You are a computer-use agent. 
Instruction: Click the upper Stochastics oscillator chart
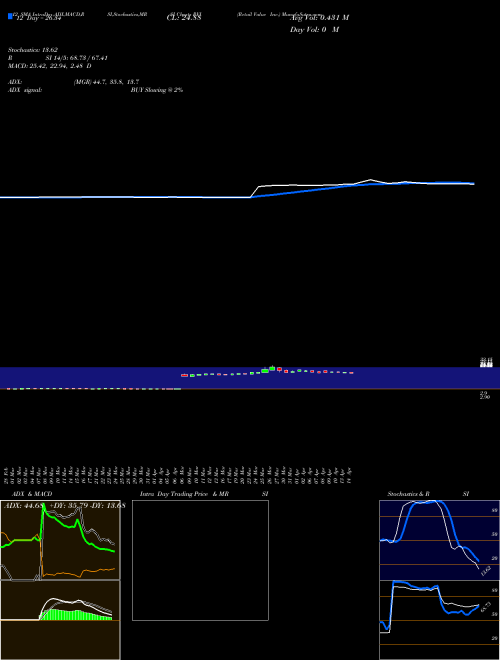point(439,540)
